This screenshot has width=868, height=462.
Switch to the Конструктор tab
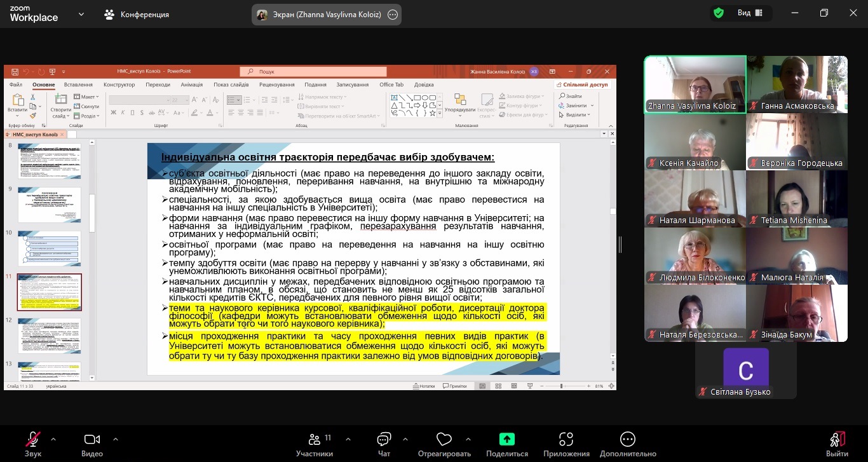pyautogui.click(x=119, y=85)
